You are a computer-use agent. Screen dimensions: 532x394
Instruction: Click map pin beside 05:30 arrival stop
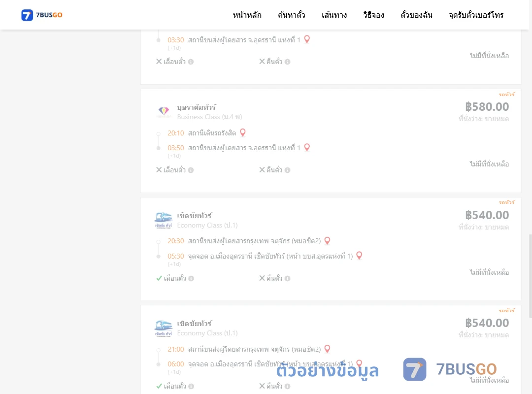(x=359, y=256)
